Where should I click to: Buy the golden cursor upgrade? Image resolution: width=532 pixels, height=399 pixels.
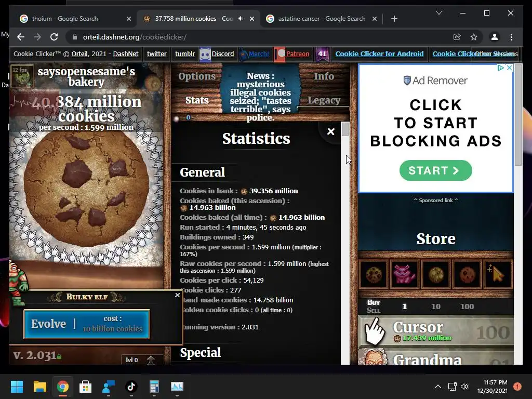[498, 274]
